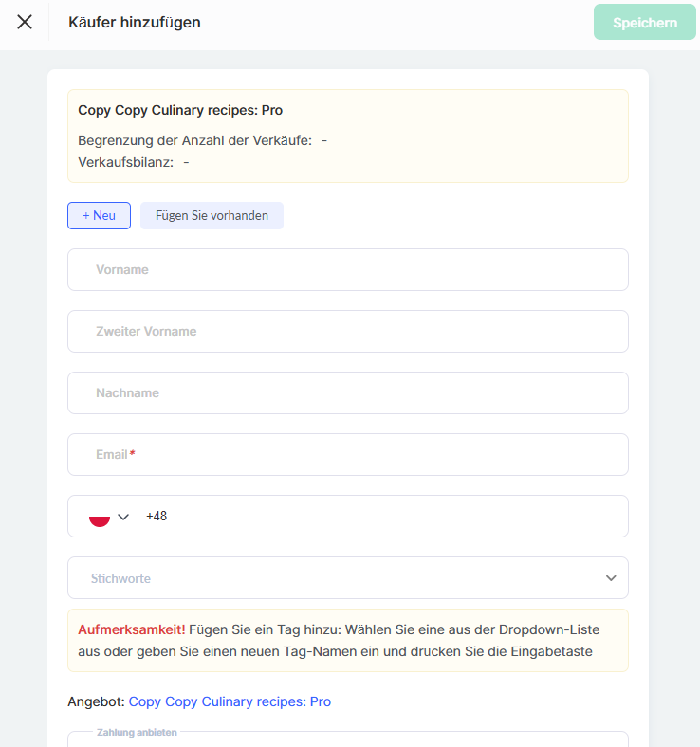Focus the Vorname input field
This screenshot has width=700, height=747.
pos(347,270)
